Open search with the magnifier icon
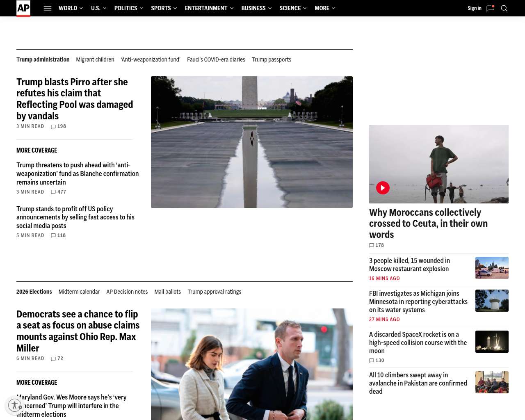Viewport: 525px width, 420px height. coord(504,8)
